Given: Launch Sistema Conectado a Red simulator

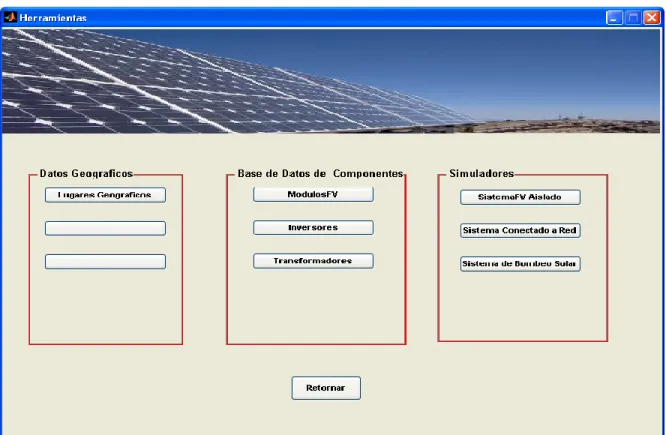Looking at the screenshot, I should pos(520,230).
